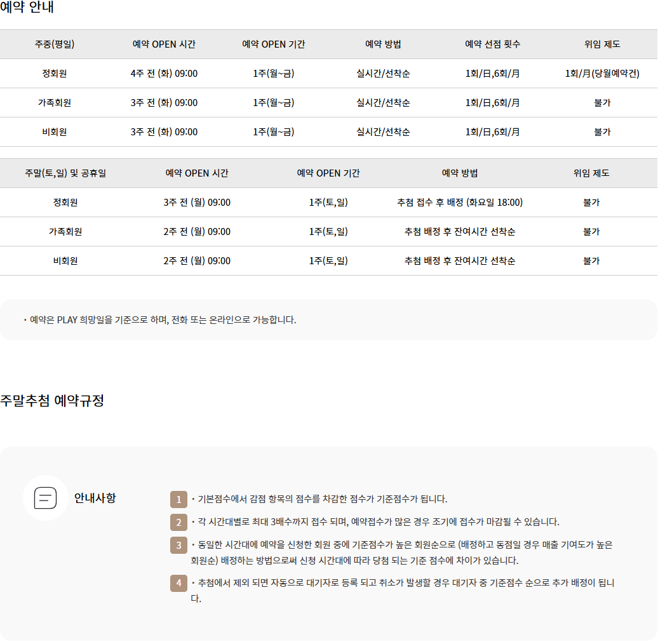Click the number 1 badge icon

tap(178, 499)
